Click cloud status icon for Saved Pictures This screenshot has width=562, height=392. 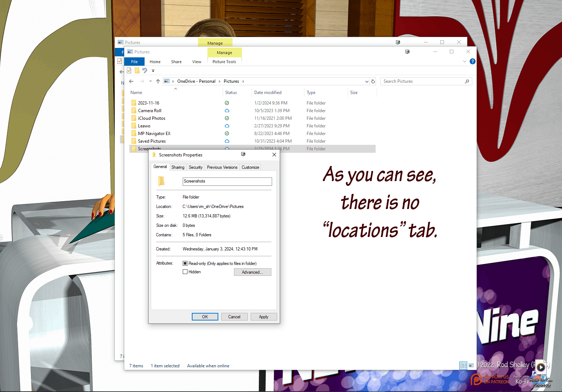(227, 141)
